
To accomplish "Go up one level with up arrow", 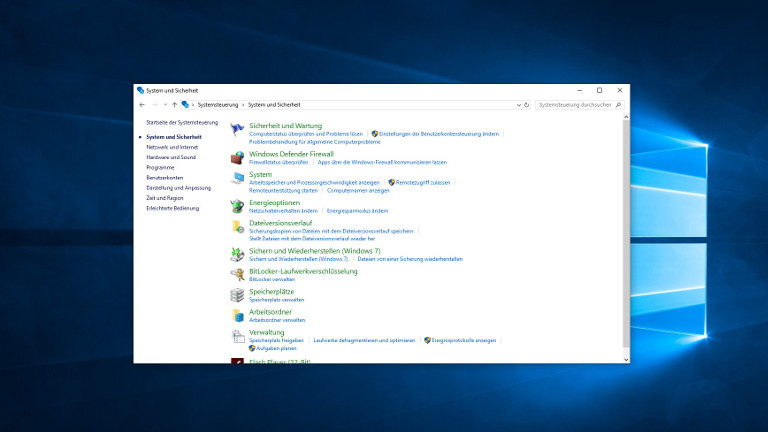I will point(174,104).
